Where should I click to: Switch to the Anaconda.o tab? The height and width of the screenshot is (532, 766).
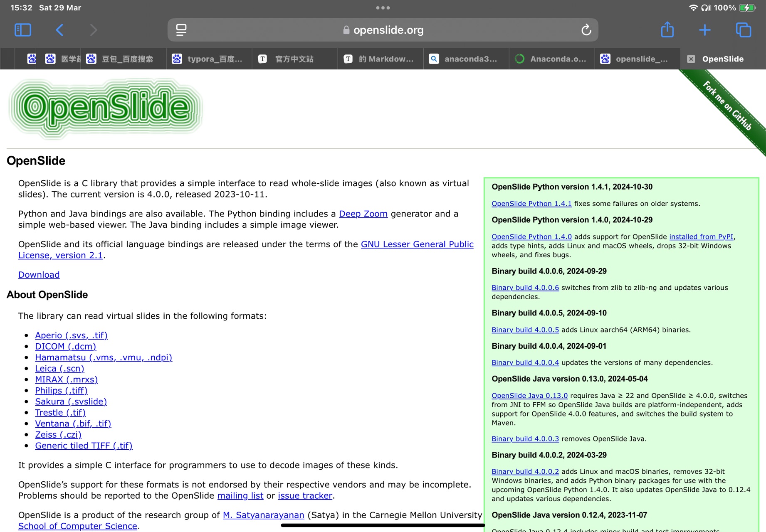[551, 59]
